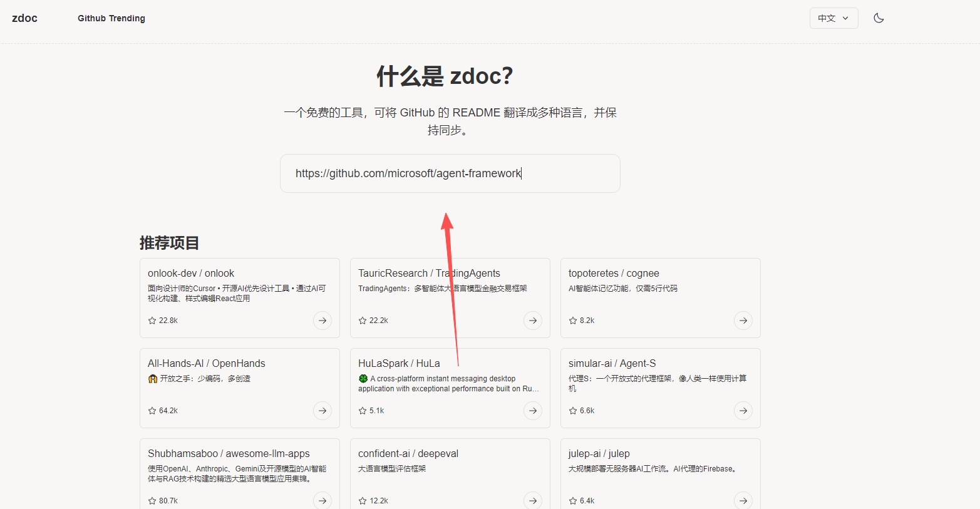Screen dimensions: 980x509
Task: Click the tagline 一个免费的工具 under the heading
Action: click(x=450, y=121)
